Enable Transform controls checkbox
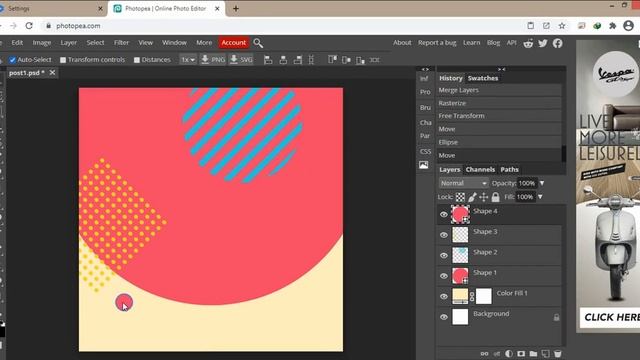Viewport: 640px width, 360px height. pos(63,60)
